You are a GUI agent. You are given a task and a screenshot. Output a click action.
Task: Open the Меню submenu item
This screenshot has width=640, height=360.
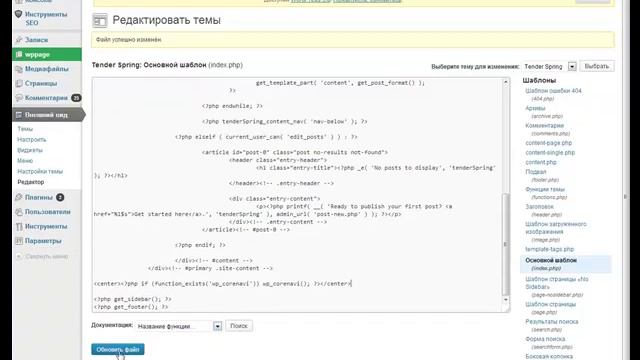[25, 161]
